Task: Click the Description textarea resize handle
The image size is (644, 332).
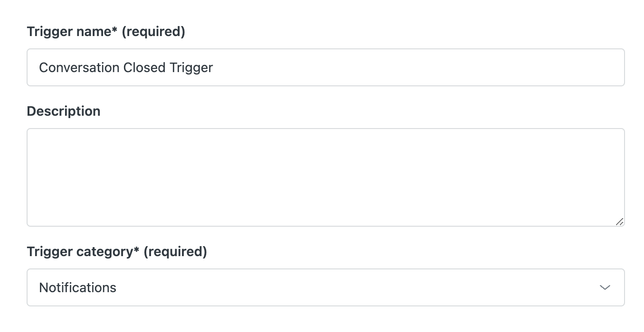Action: [619, 221]
